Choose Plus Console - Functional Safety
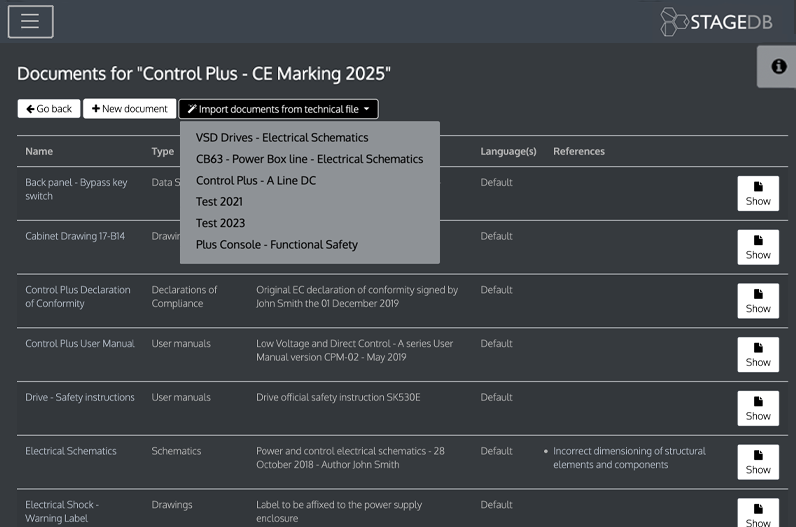 (276, 245)
